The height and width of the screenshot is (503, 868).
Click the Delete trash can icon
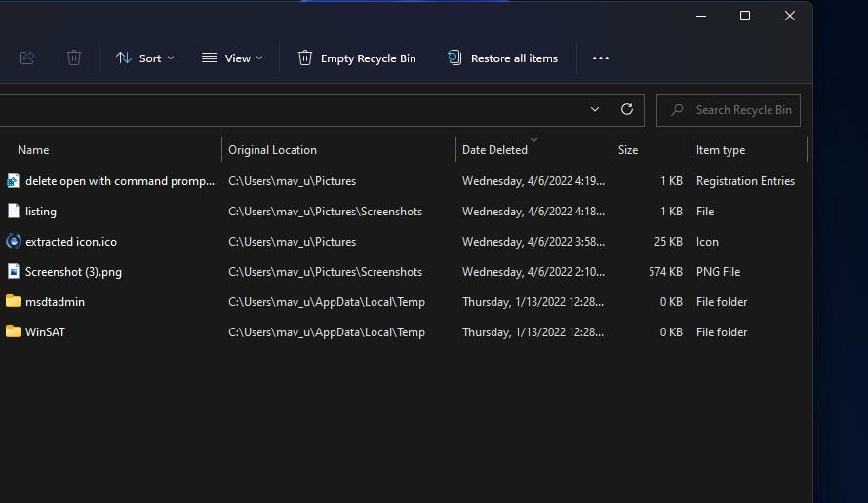click(x=74, y=58)
